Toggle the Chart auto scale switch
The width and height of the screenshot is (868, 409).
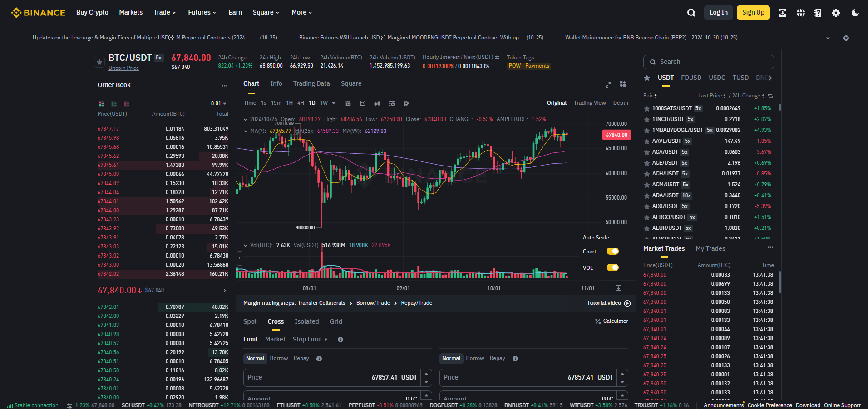[x=612, y=251]
